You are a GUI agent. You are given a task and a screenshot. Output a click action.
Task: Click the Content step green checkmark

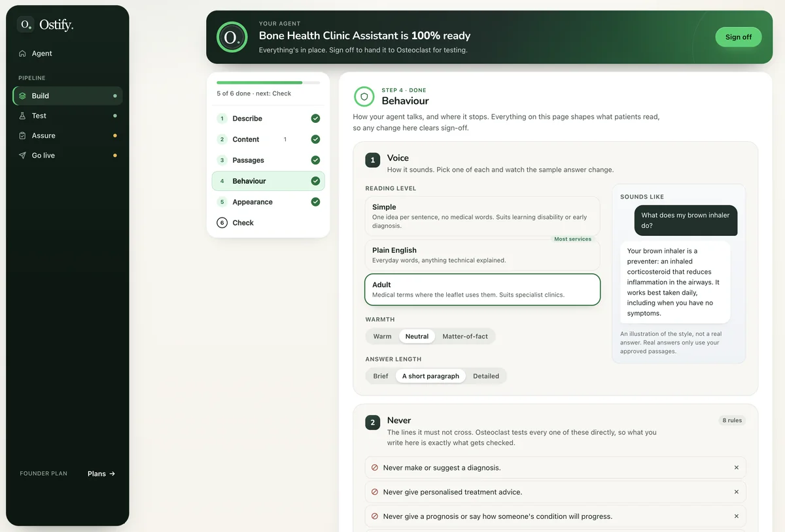(315, 139)
